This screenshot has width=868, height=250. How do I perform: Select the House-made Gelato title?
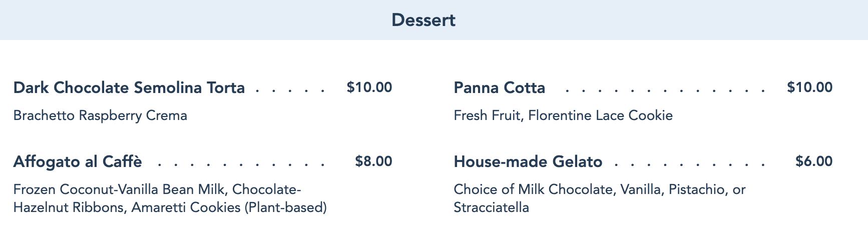coord(528,161)
